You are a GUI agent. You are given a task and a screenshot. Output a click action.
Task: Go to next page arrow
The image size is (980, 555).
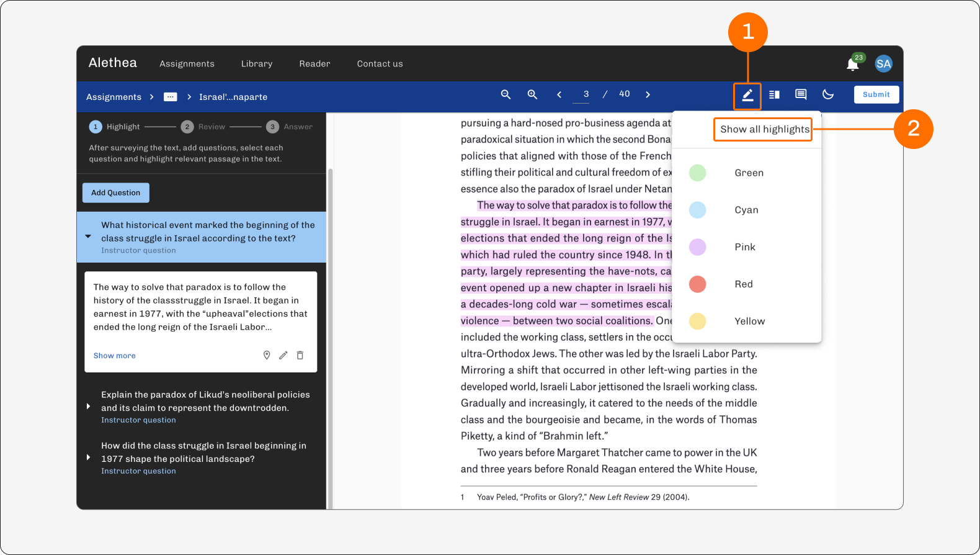point(648,94)
